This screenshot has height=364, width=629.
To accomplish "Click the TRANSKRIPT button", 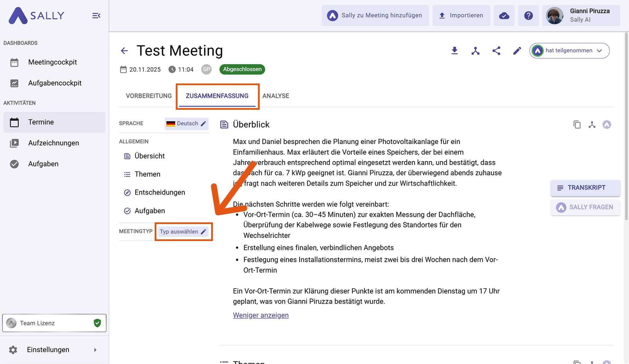I will (x=585, y=188).
